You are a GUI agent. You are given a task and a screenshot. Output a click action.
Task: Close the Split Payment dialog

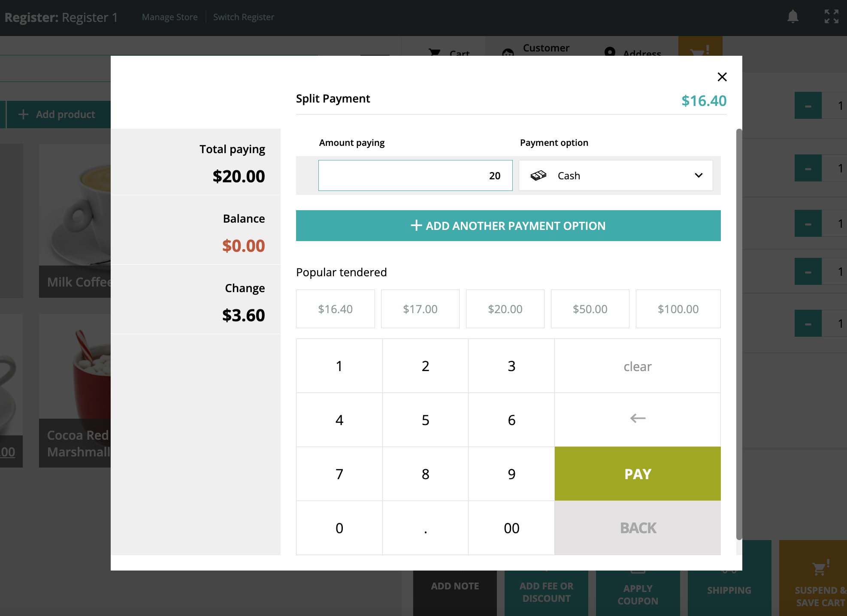click(x=722, y=77)
